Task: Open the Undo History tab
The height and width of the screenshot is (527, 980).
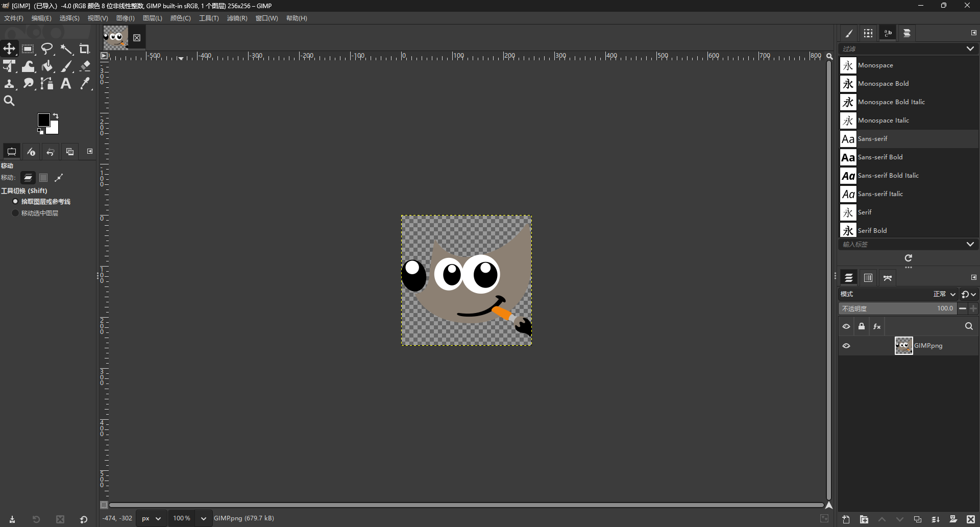Action: [x=51, y=152]
